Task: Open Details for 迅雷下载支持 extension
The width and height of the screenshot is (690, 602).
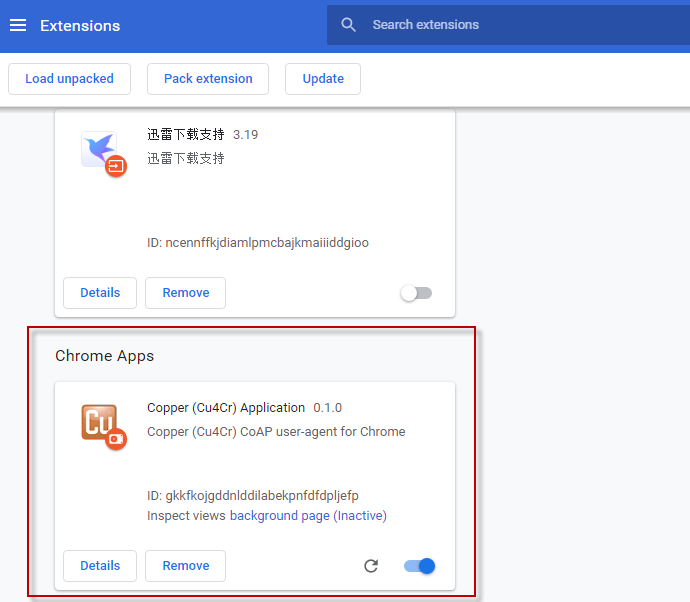Action: coord(100,293)
